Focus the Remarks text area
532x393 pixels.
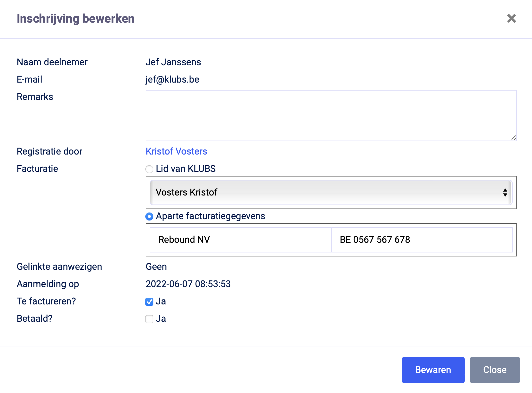pos(331,115)
